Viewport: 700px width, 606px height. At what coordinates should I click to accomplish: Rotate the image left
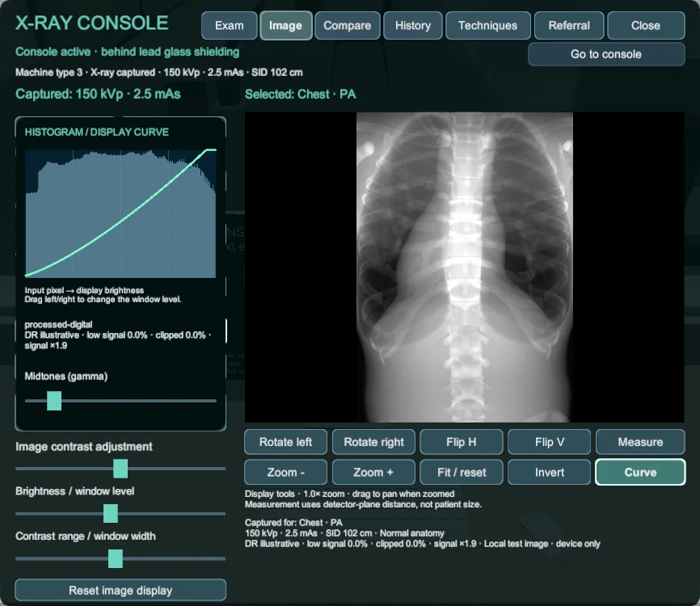285,442
